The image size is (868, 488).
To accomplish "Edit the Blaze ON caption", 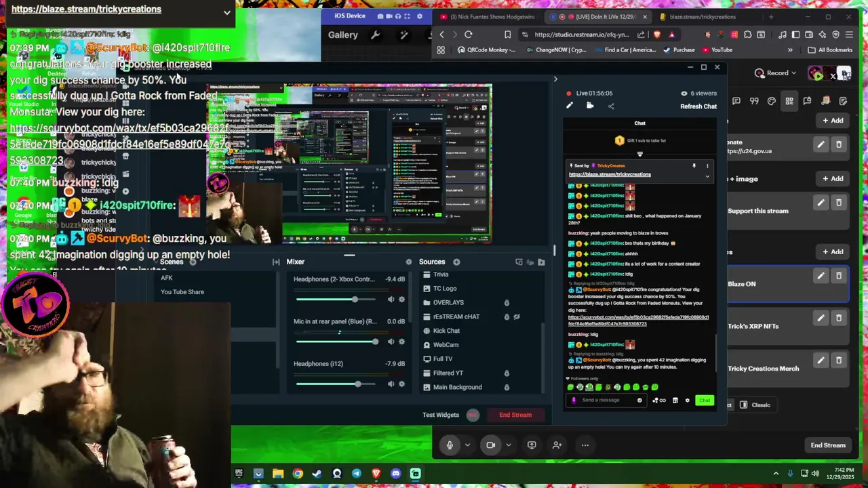I will pos(821,276).
